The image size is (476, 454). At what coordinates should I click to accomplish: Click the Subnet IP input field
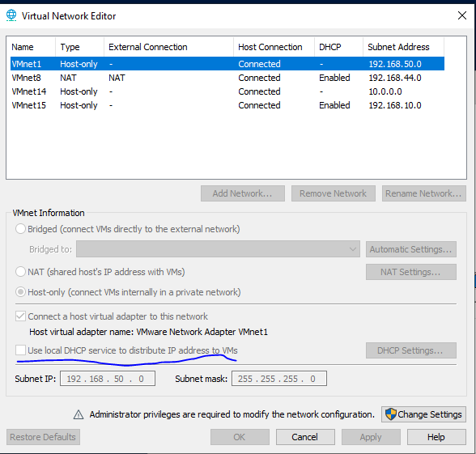pyautogui.click(x=108, y=379)
